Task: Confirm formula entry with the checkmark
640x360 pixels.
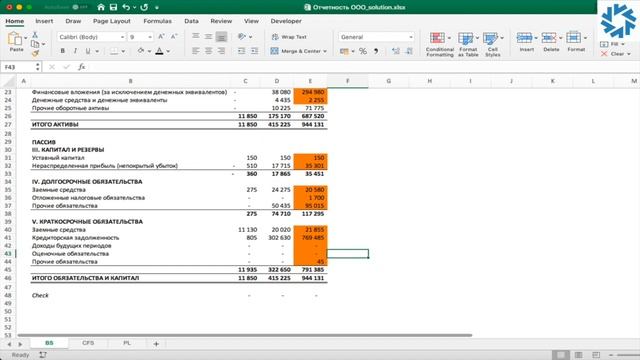Action: pyautogui.click(x=67, y=67)
